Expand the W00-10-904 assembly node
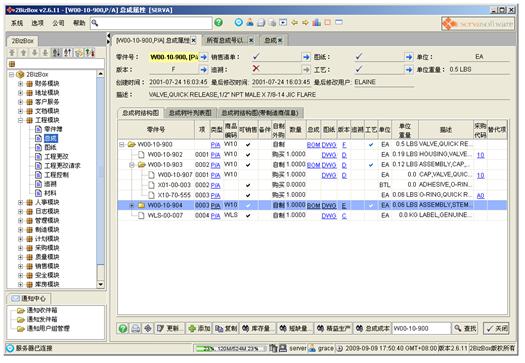525x363 pixels. pyautogui.click(x=132, y=205)
